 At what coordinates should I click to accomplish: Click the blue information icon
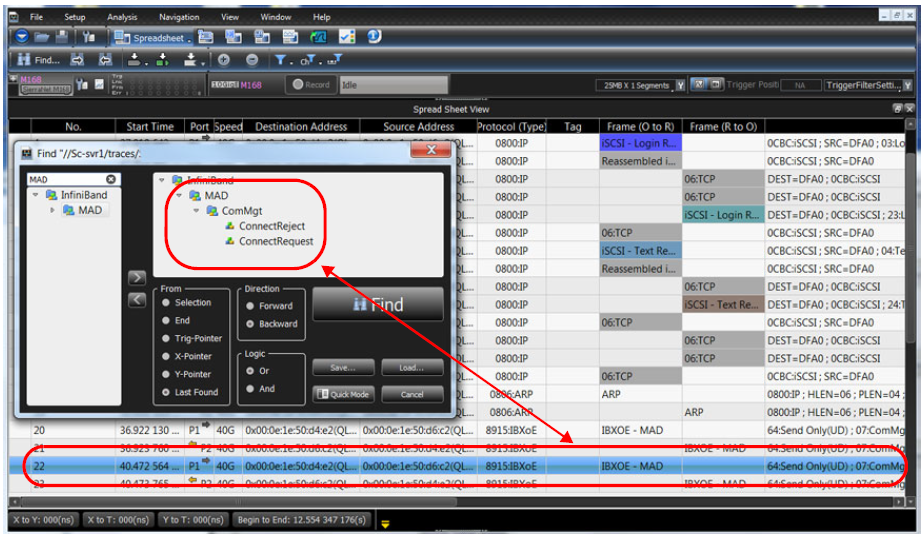pyautogui.click(x=374, y=37)
